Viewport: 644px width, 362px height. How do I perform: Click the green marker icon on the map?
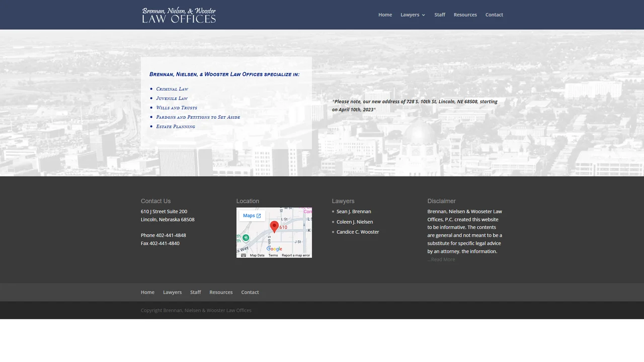point(246,237)
